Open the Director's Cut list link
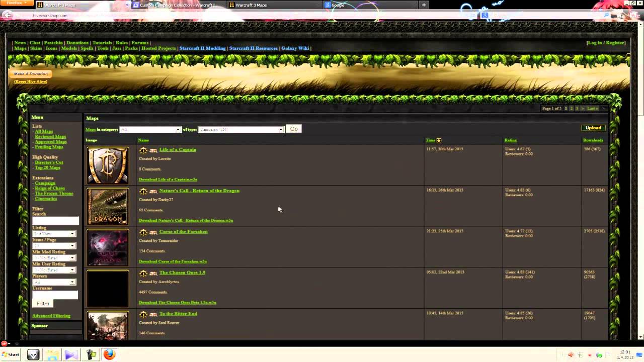Screen dimensions: 644x362 [x=49, y=162]
